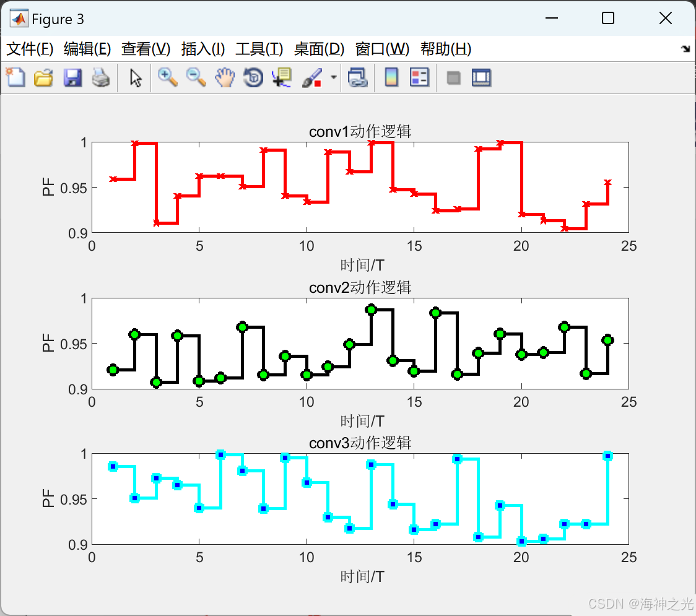Minimize the Figure 3 window
696x616 pixels.
[x=552, y=18]
